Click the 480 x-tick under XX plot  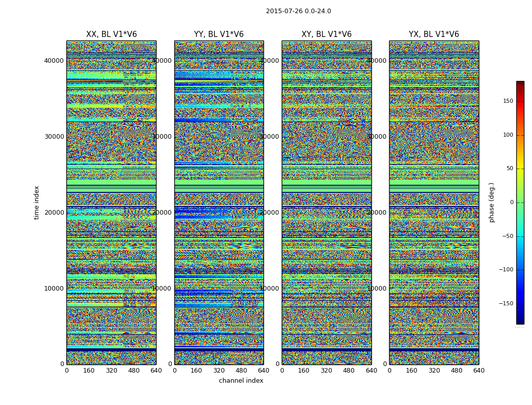[134, 371]
